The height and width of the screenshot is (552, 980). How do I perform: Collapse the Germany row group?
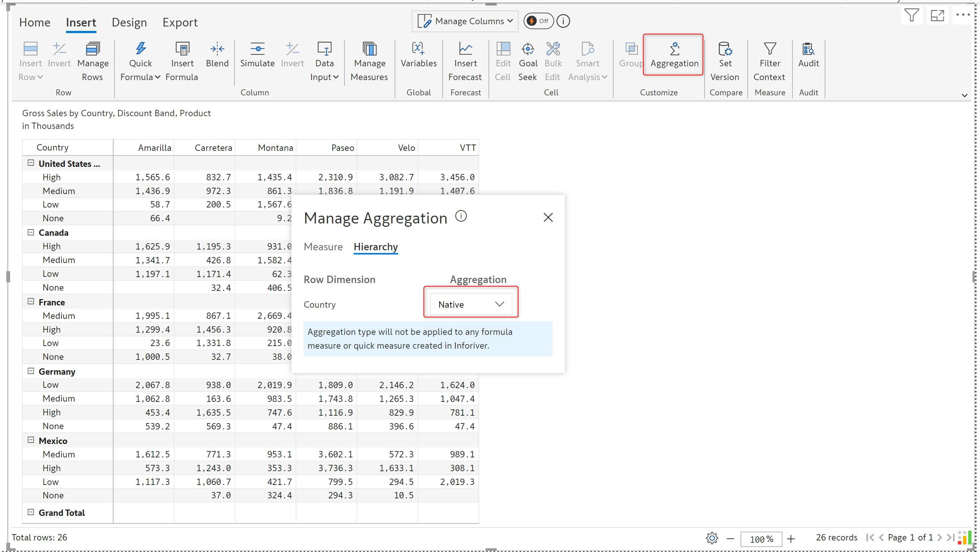31,371
